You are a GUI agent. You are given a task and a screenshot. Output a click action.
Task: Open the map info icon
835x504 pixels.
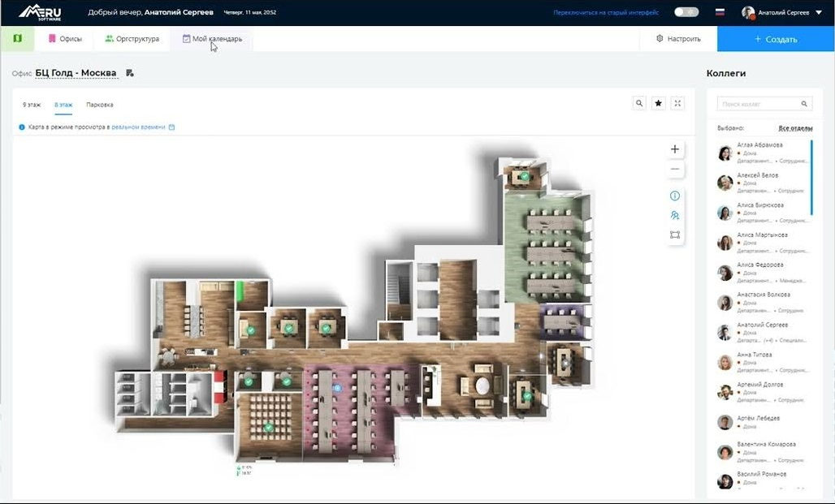[674, 196]
